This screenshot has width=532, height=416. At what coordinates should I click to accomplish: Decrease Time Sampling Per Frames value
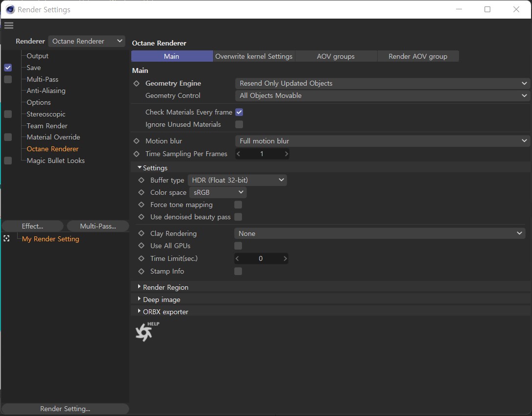(x=239, y=154)
